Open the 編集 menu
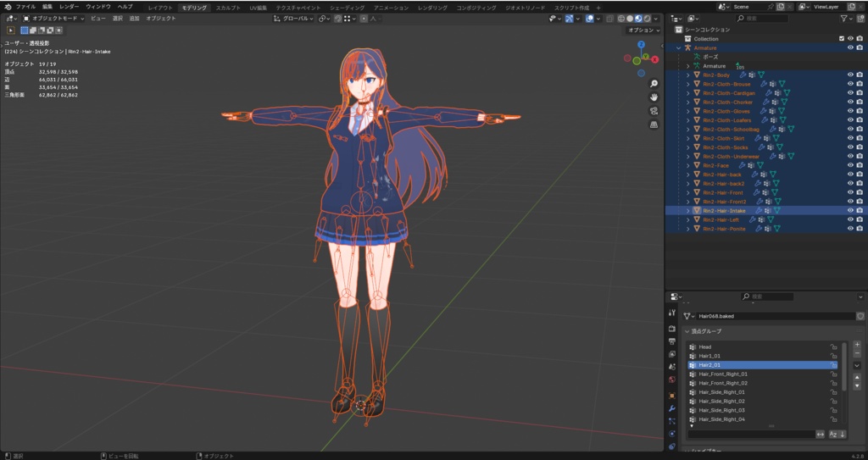 pos(47,7)
